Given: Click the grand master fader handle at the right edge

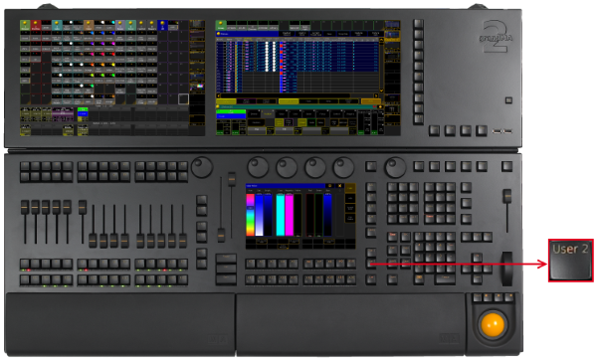Looking at the screenshot, I should [506, 196].
